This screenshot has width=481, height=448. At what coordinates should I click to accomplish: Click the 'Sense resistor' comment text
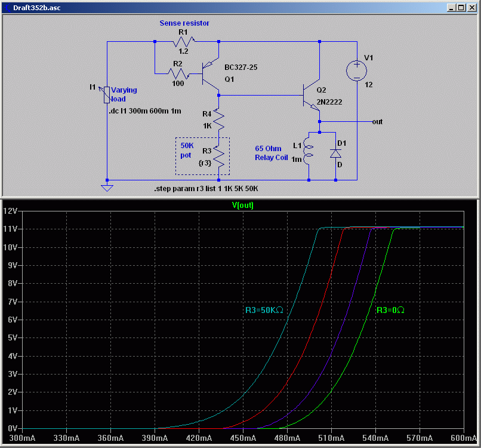pos(184,23)
